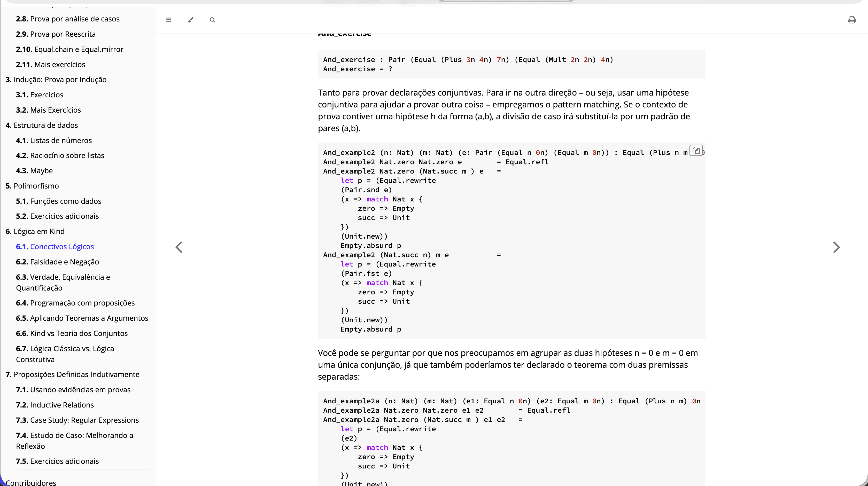Toggle the sidebar visibility with hamburger icon
The height and width of the screenshot is (486, 868).
169,20
